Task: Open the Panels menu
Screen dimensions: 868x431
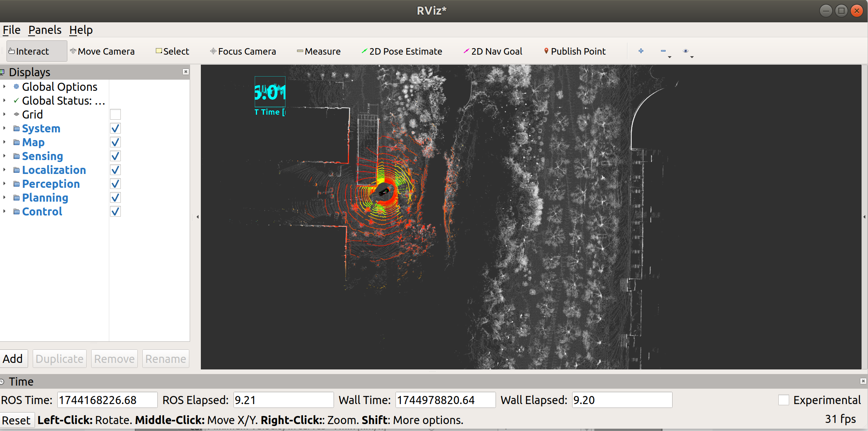Action: (x=45, y=30)
